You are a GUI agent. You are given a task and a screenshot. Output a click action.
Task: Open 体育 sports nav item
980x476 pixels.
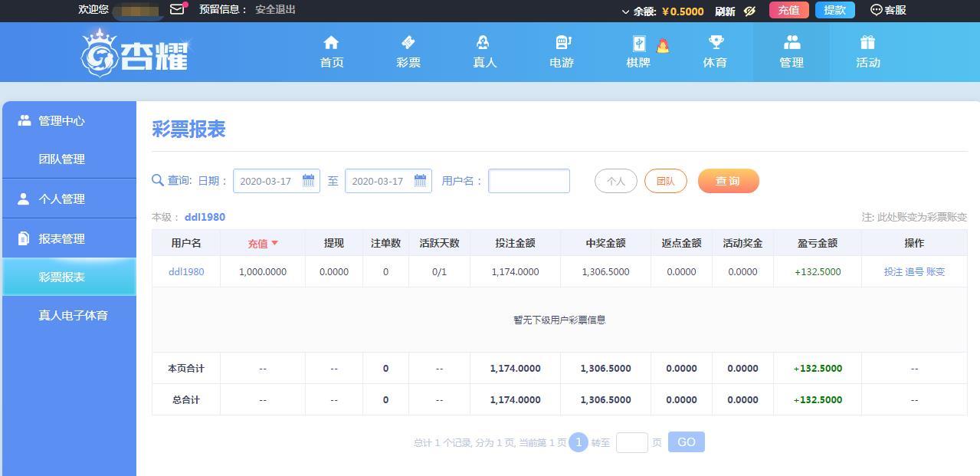click(x=715, y=52)
